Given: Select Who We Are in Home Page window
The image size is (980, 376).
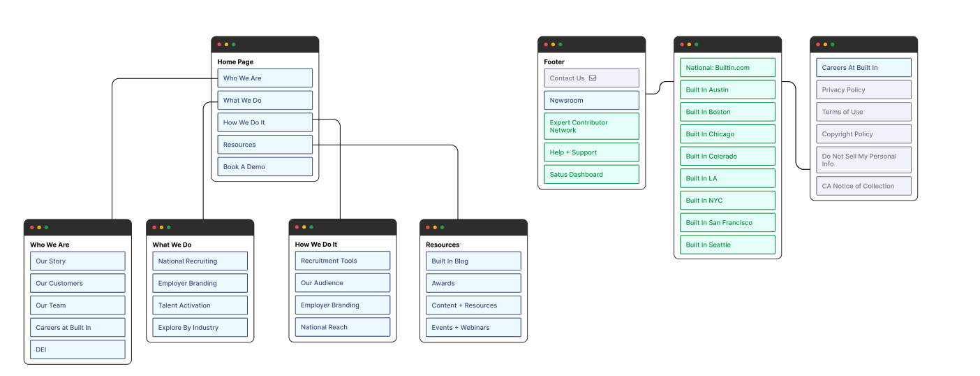Looking at the screenshot, I should coord(265,78).
